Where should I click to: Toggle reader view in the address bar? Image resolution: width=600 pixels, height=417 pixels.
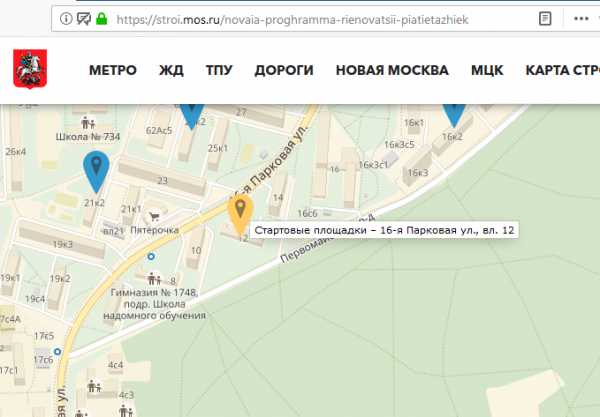[544, 18]
